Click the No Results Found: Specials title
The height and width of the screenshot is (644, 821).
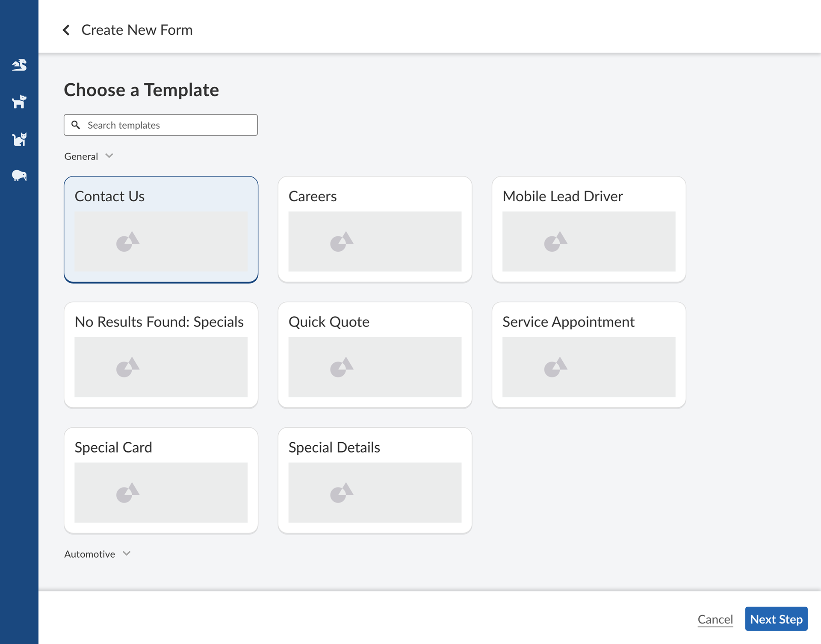(159, 322)
